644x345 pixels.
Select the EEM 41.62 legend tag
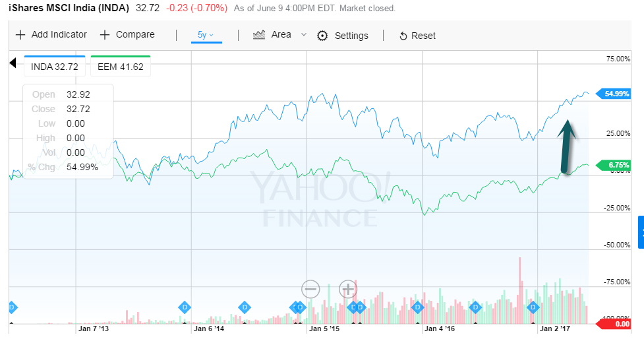point(121,66)
